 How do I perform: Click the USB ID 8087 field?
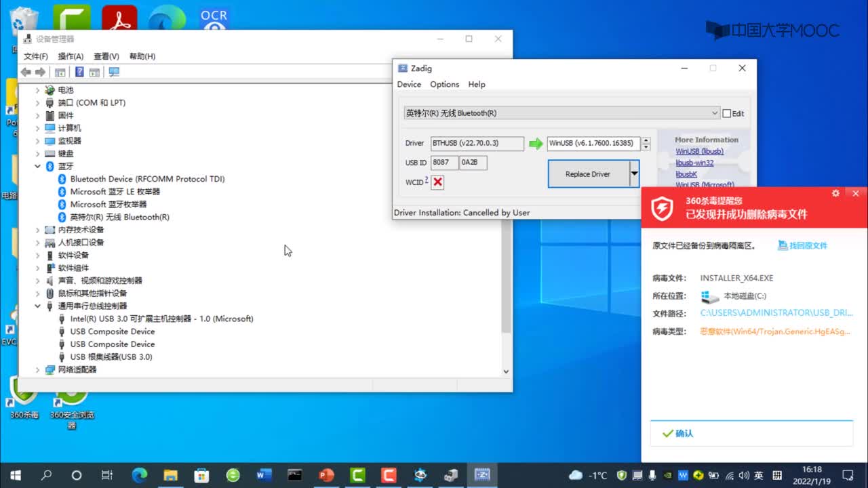pyautogui.click(x=445, y=163)
